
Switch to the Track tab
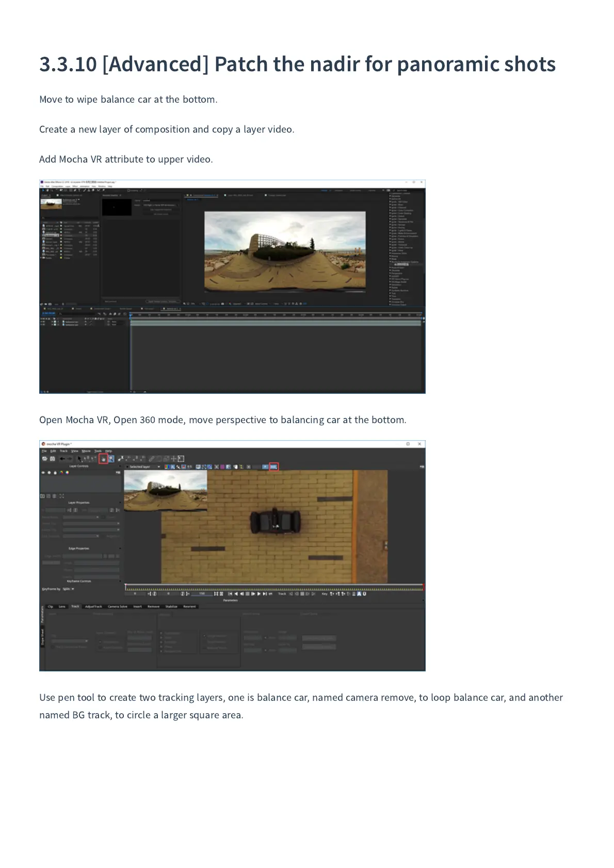coord(75,606)
